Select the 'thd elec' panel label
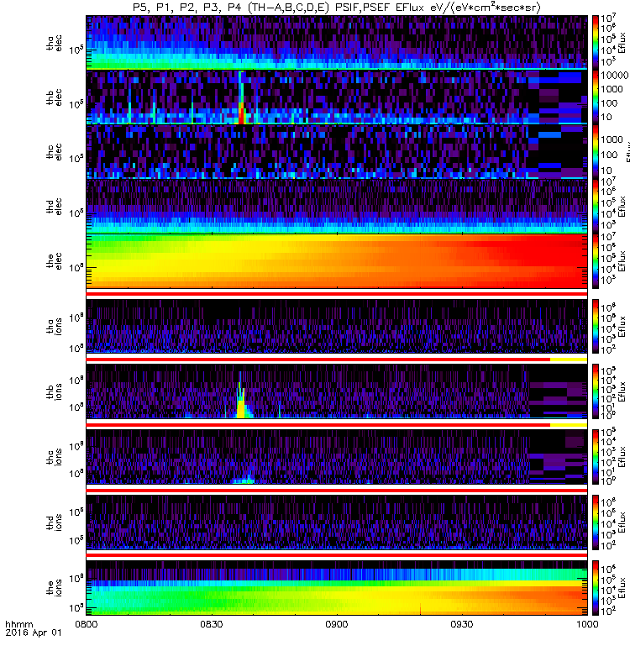The width and height of the screenshot is (630, 672). pos(54,206)
